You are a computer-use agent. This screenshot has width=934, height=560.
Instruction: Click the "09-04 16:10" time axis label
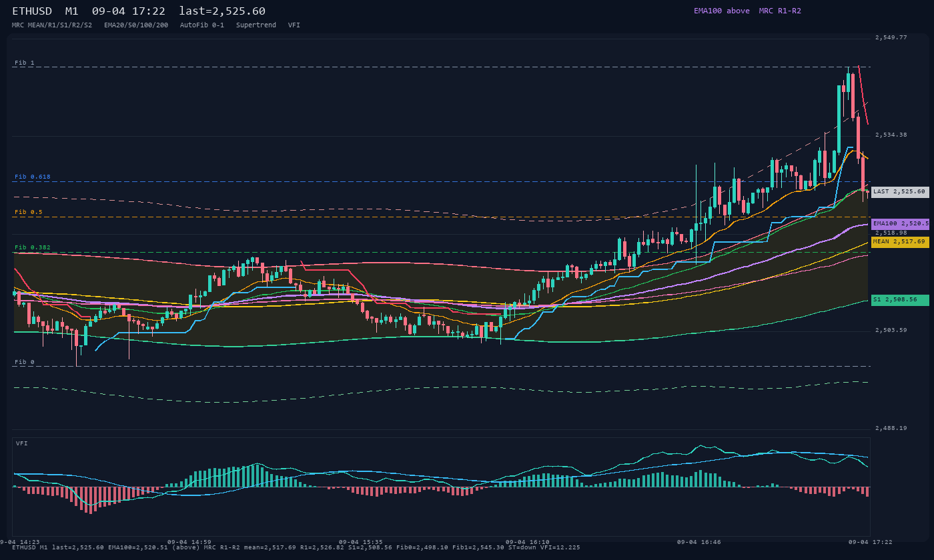(528, 542)
